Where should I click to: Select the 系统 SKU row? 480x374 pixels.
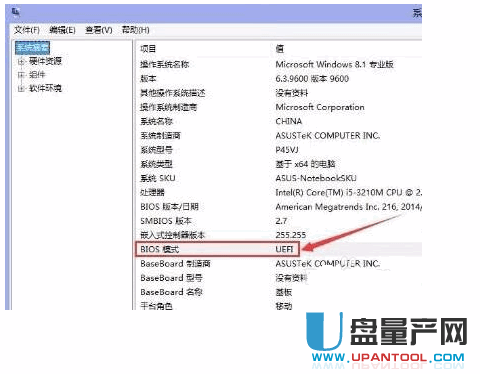pos(158,178)
